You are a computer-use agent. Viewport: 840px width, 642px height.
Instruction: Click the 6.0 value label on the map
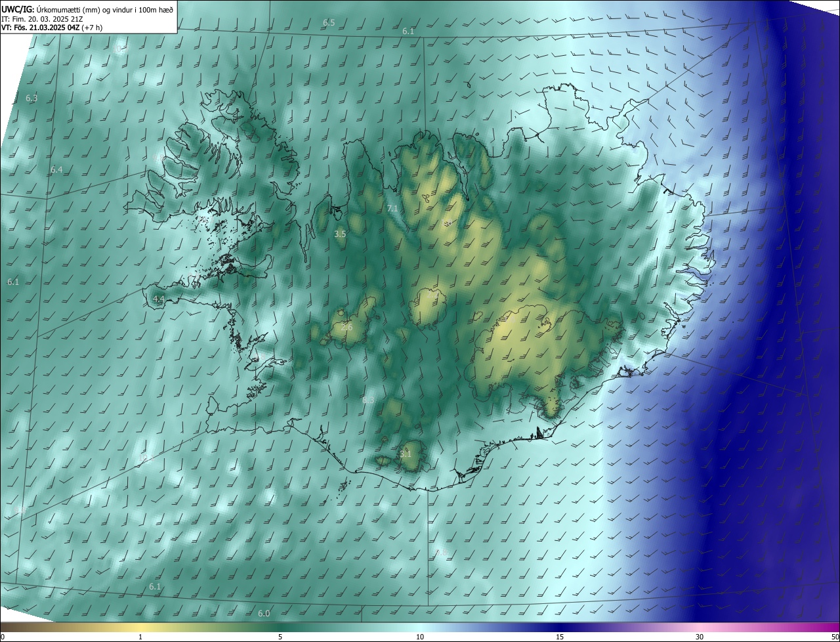tap(264, 613)
